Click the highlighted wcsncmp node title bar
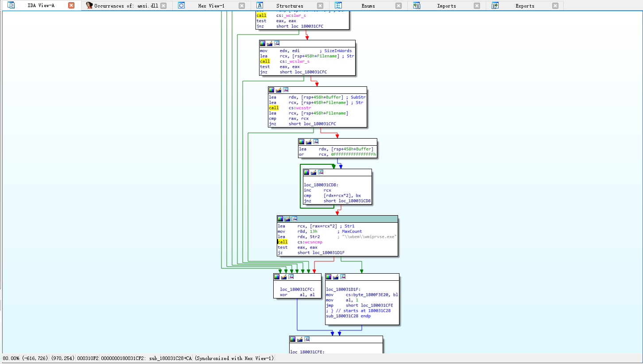The height and width of the screenshot is (364, 643). tap(337, 219)
